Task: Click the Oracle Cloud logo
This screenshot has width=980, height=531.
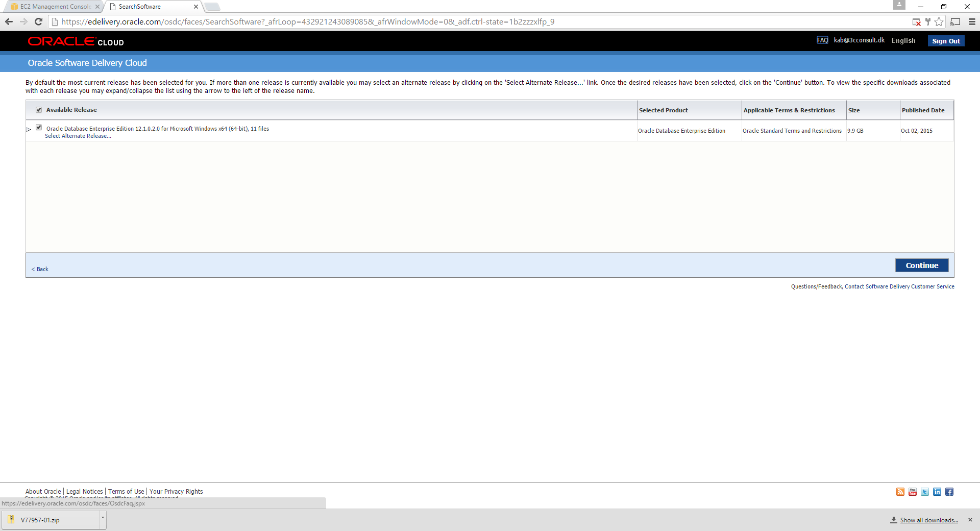Action: click(76, 41)
